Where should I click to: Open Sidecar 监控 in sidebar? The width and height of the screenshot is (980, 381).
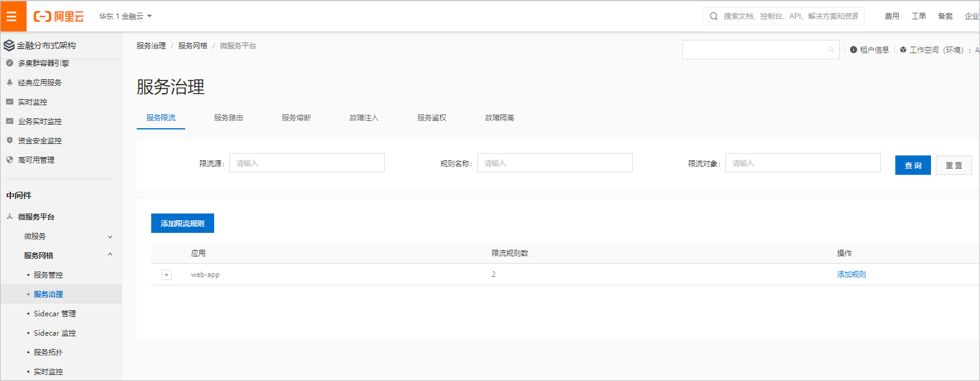55,333
